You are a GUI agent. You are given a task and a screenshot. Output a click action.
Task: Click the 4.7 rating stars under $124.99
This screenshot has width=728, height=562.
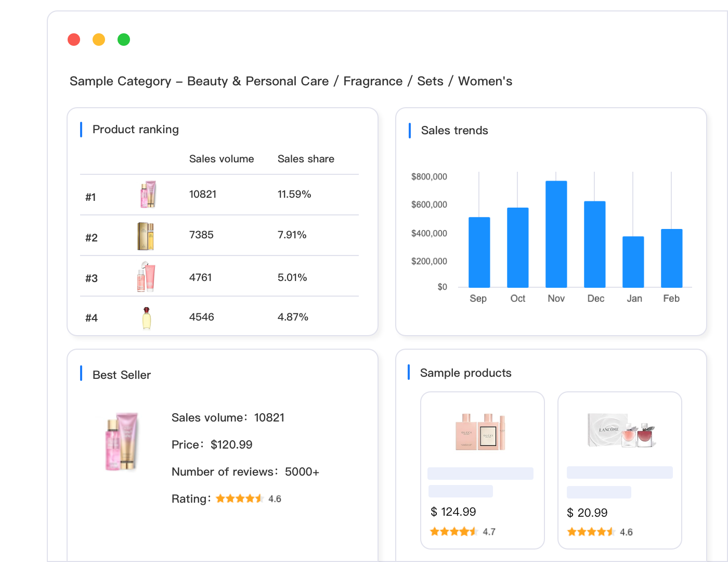click(x=453, y=531)
